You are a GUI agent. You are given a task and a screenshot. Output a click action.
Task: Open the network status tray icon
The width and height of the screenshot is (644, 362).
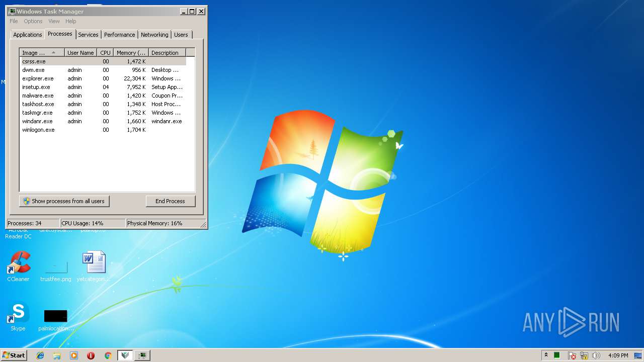584,355
